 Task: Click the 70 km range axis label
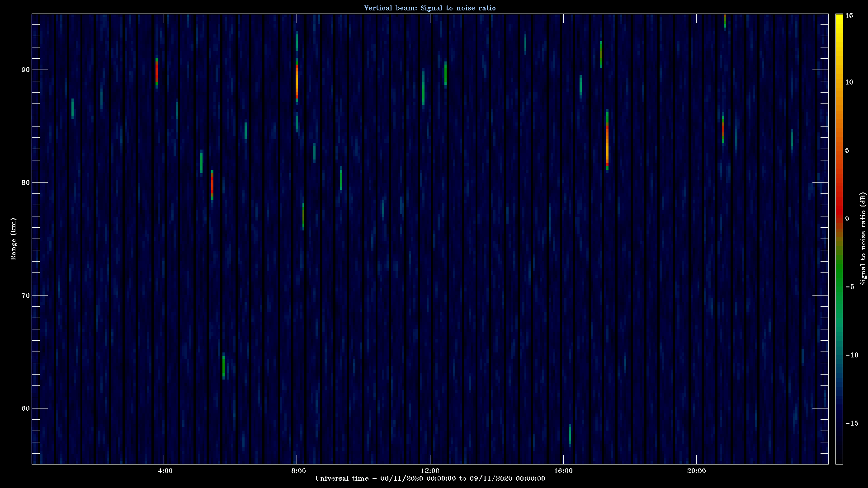pos(25,296)
